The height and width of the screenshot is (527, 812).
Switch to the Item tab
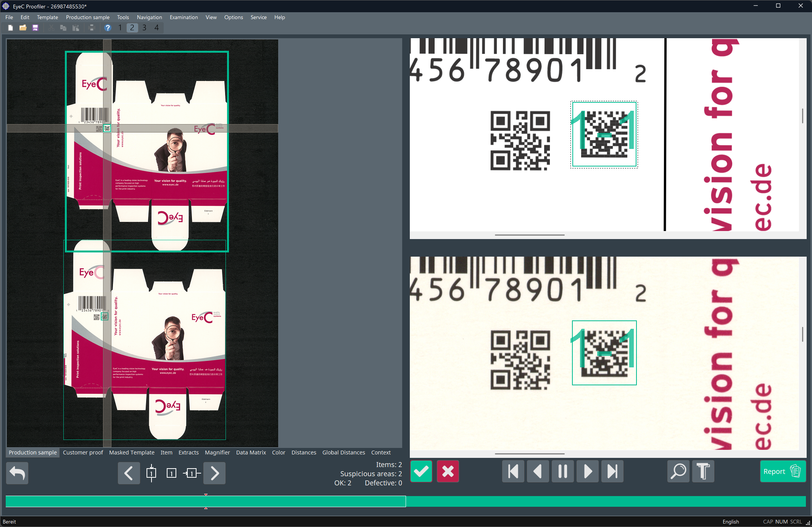[x=166, y=453]
